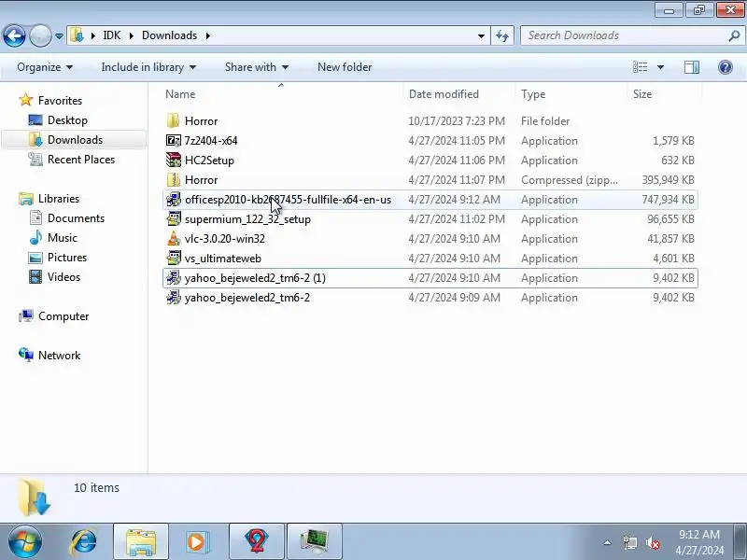Viewport: 747px width, 560px height.
Task: Expand the arrow before IDK in address bar
Action: (92, 35)
